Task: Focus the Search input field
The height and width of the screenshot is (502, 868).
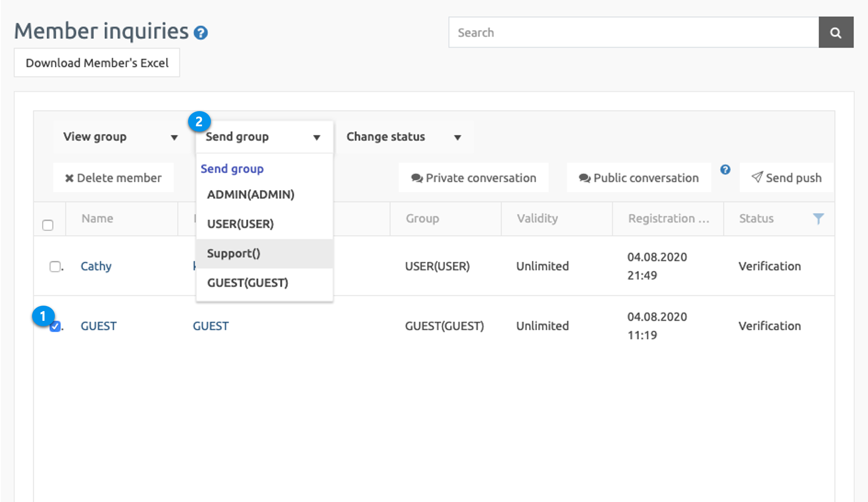Action: click(633, 33)
